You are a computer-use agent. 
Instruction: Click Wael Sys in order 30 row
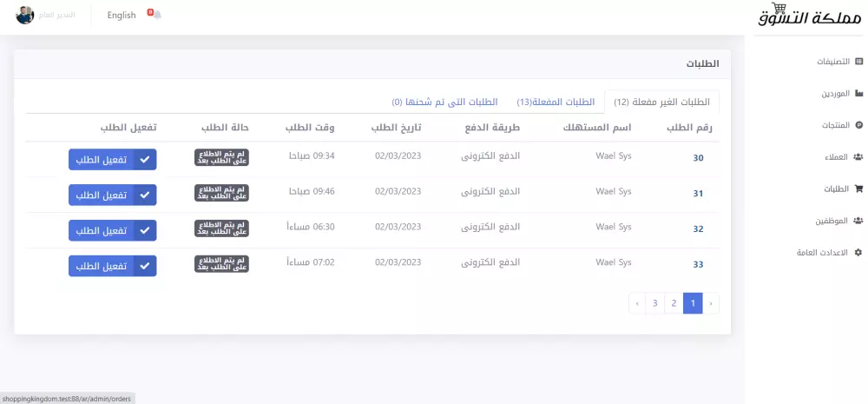(x=614, y=156)
